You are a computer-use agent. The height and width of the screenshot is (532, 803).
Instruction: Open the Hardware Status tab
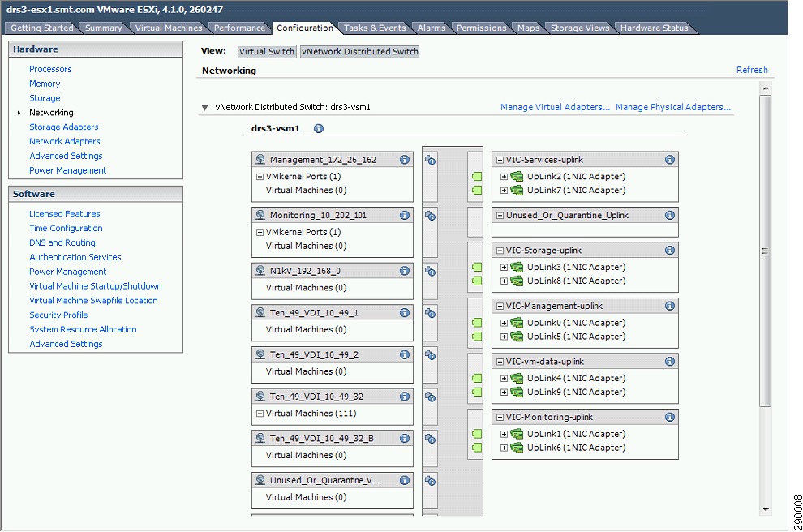coord(654,28)
